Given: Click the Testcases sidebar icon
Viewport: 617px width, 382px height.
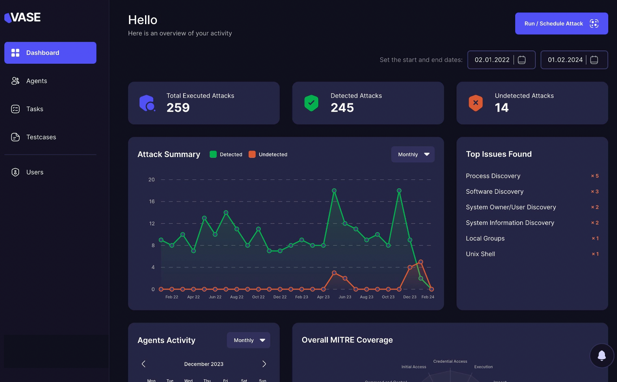Looking at the screenshot, I should point(15,137).
